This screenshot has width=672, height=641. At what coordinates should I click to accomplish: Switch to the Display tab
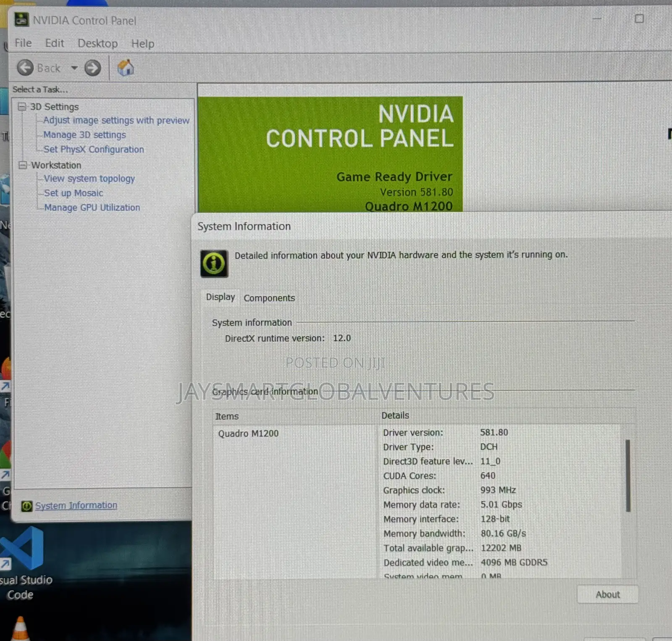(x=220, y=297)
